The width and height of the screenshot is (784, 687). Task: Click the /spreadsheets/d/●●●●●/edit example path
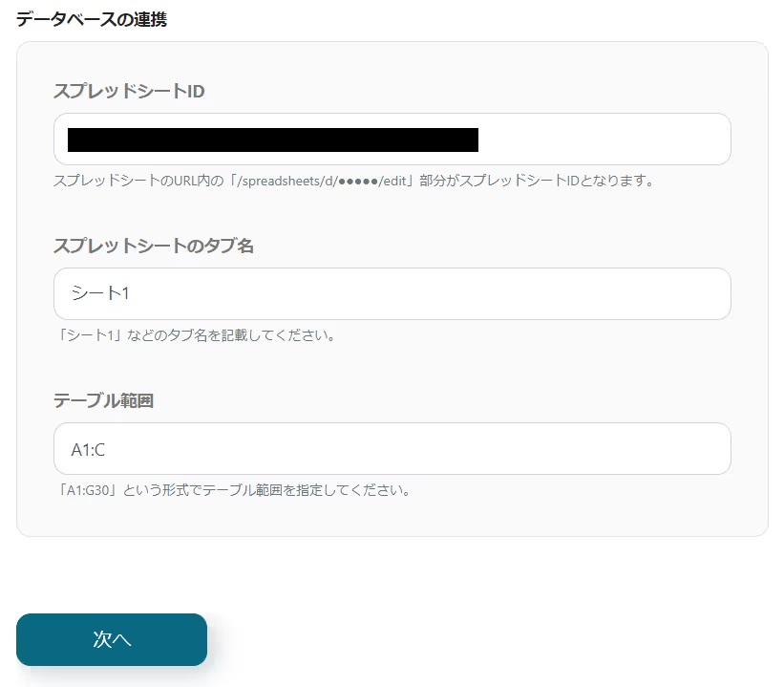click(322, 181)
